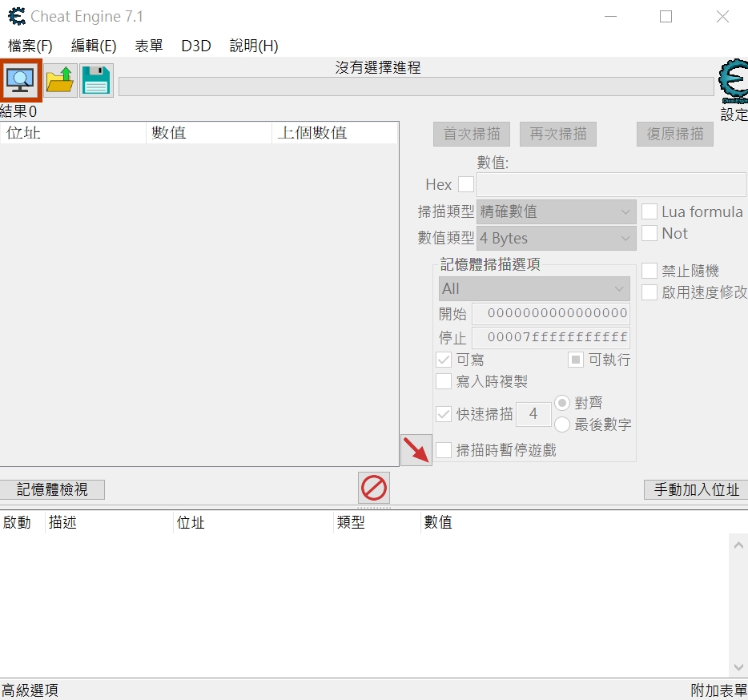Click the 描述 column header in address table
This screenshot has height=700, width=748.
pos(109,522)
